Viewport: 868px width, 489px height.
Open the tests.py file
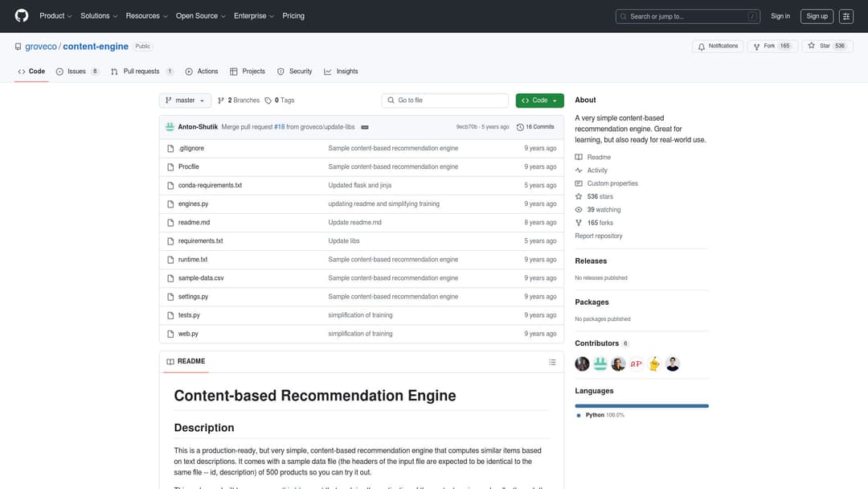click(189, 315)
